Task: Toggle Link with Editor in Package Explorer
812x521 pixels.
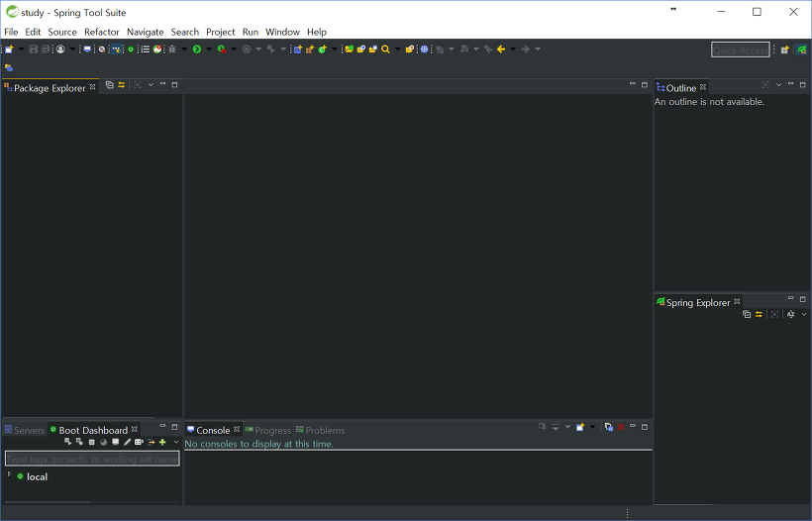Action: [x=121, y=85]
